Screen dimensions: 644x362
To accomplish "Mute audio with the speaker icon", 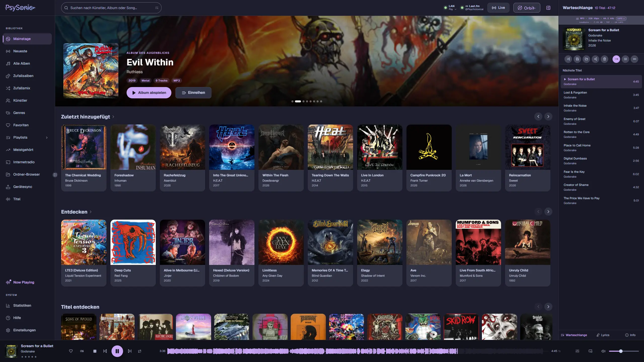I will click(603, 351).
